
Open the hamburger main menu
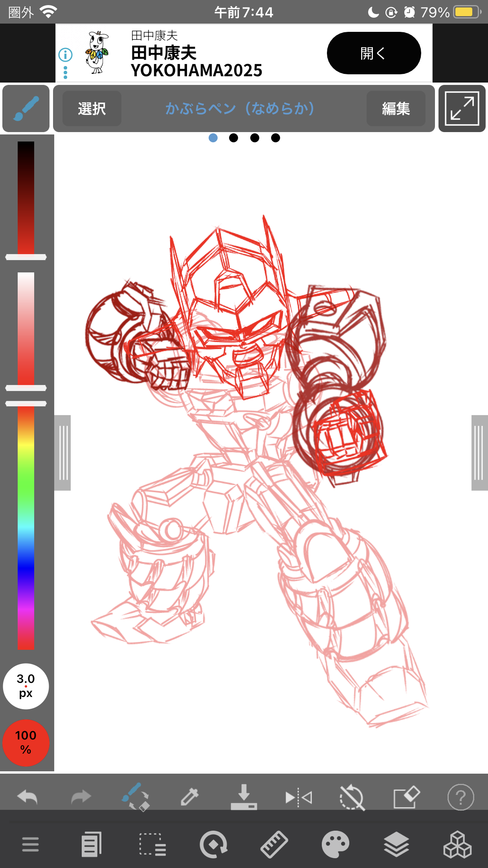(30, 844)
